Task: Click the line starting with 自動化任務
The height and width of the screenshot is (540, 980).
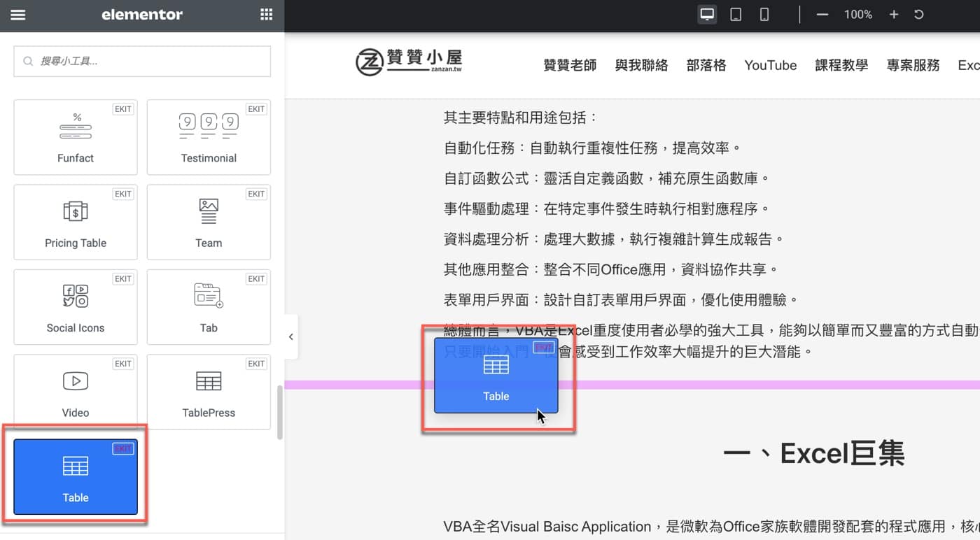Action: pyautogui.click(x=592, y=148)
